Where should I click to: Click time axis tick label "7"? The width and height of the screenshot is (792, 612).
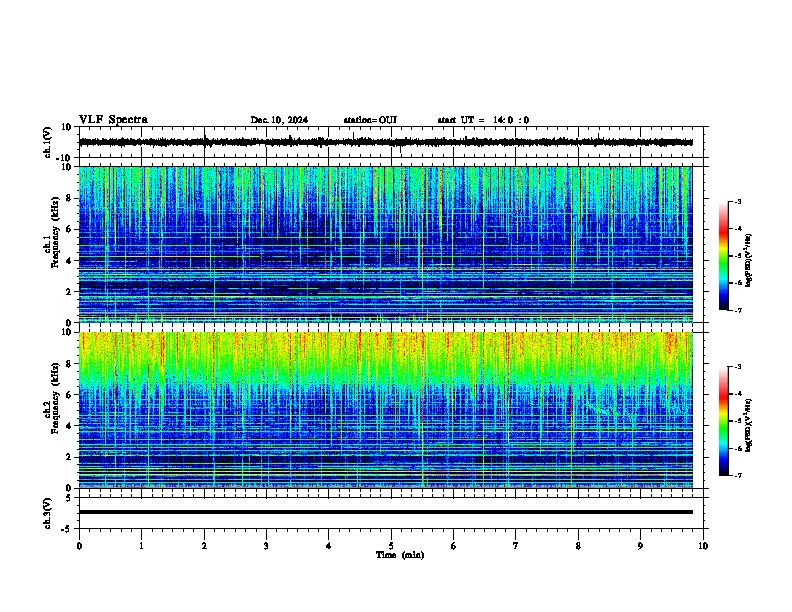coord(516,546)
